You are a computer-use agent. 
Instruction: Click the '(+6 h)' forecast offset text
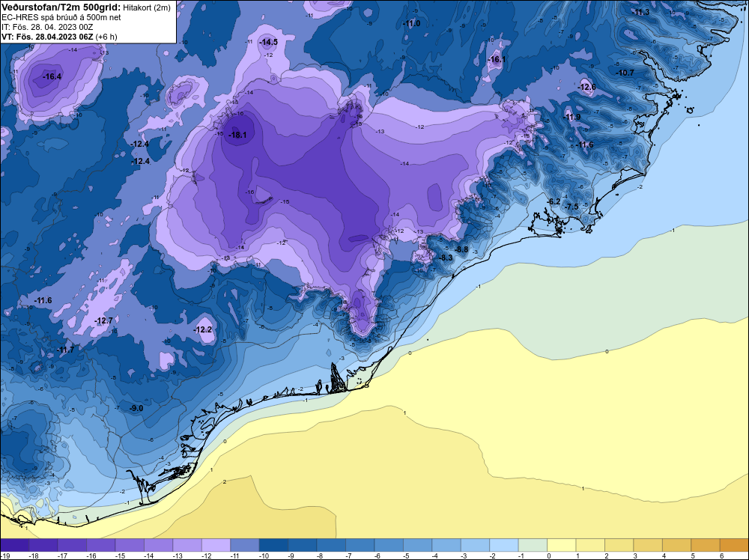[106, 37]
